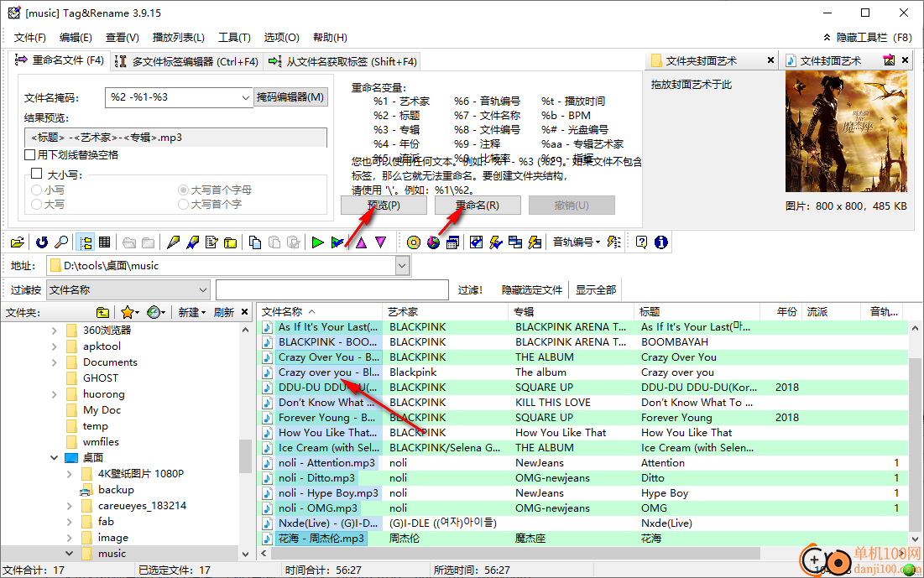Open the 新建 new dropdown
This screenshot has height=578, width=924.
tap(192, 312)
